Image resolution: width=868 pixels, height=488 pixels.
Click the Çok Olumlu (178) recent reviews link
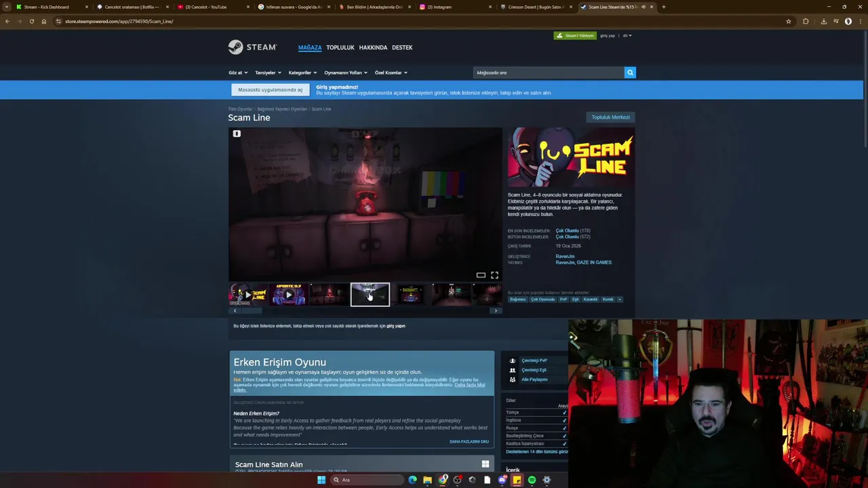click(x=573, y=230)
